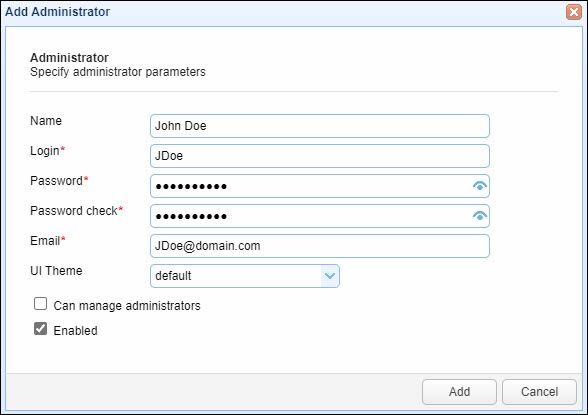Click the Cancel button
588x415 pixels.
tap(539, 392)
